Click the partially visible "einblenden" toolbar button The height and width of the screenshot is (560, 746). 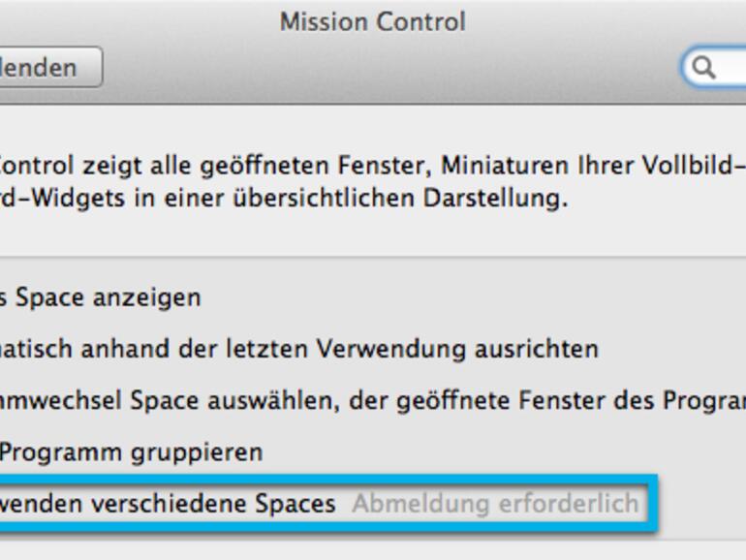46,68
